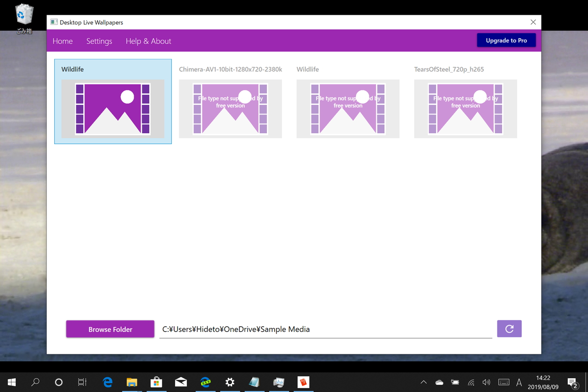Open the touch keyboard tray icon

tap(503, 382)
